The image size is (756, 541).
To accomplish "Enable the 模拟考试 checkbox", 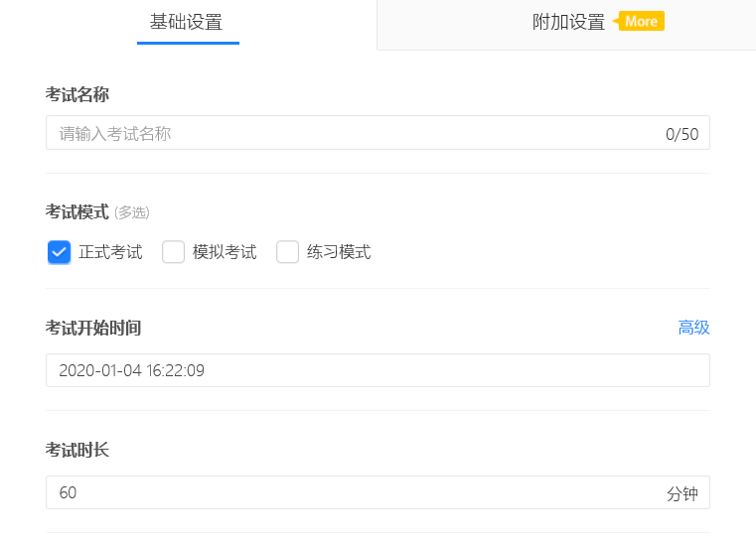I will pos(174,252).
